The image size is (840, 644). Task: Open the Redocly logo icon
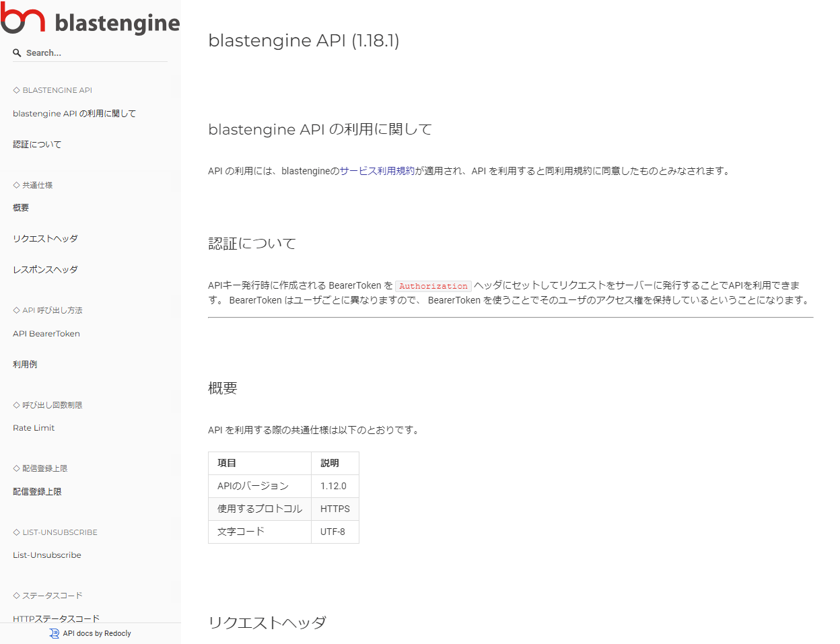pos(55,633)
